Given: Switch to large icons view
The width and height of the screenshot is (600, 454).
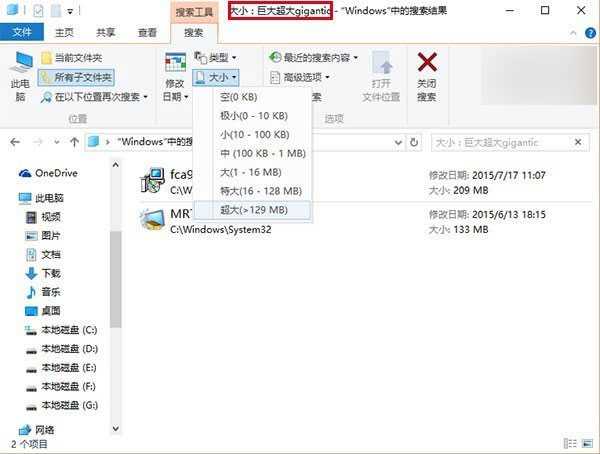Looking at the screenshot, I should pos(587,443).
